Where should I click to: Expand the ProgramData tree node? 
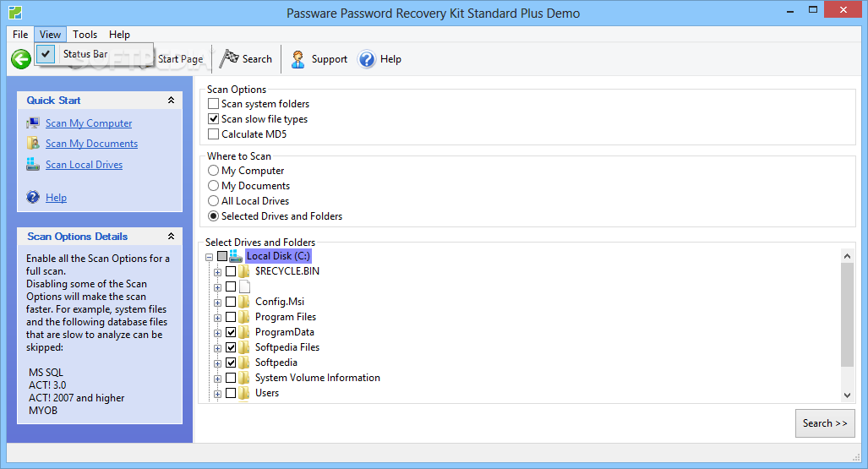coord(217,333)
